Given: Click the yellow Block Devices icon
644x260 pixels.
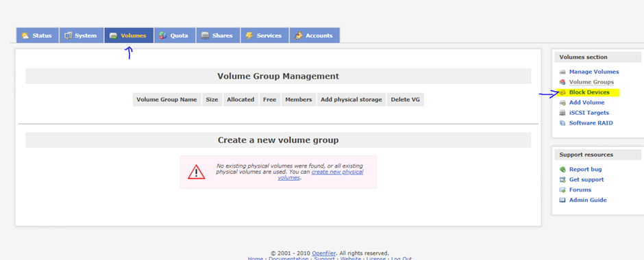Looking at the screenshot, I should click(562, 92).
